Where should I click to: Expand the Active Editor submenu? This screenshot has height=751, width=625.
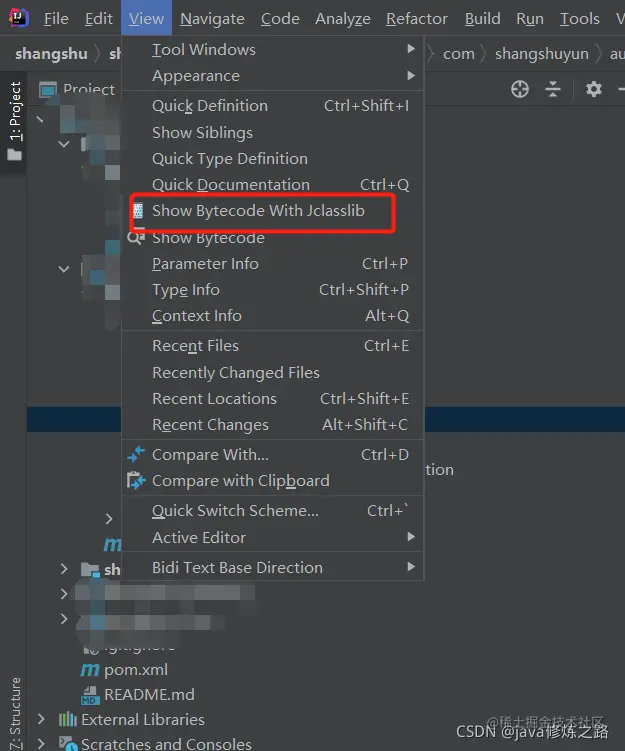(273, 537)
